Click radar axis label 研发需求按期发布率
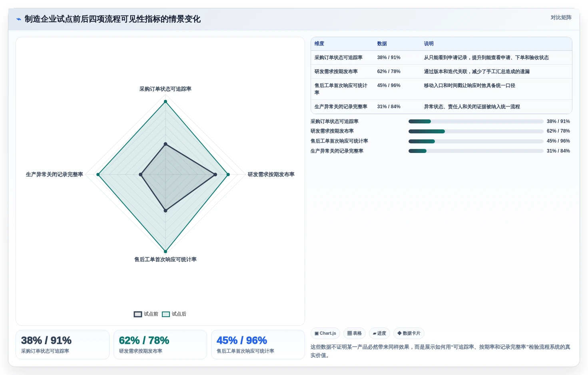 click(x=271, y=175)
